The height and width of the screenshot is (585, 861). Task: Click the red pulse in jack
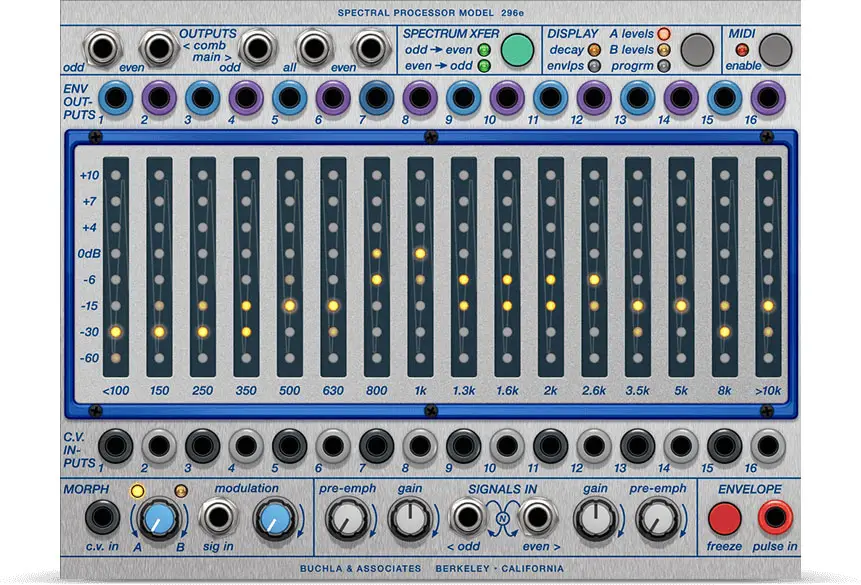pos(775,517)
